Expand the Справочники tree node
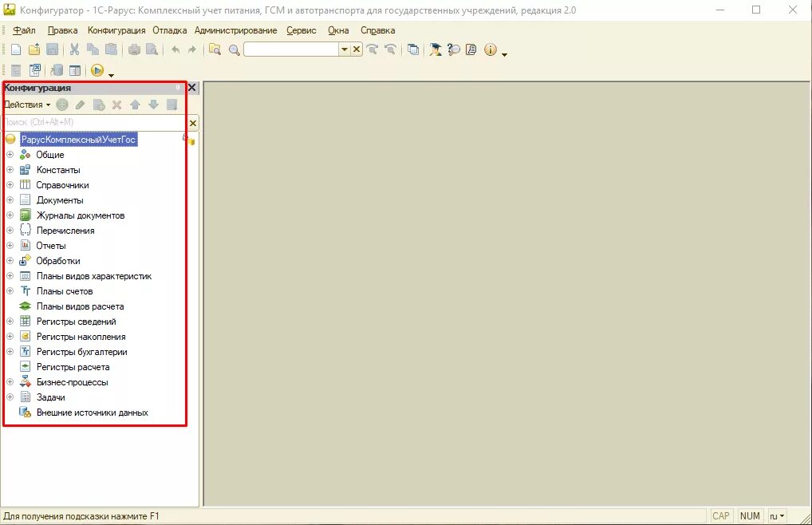Image resolution: width=812 pixels, height=525 pixels. (10, 185)
